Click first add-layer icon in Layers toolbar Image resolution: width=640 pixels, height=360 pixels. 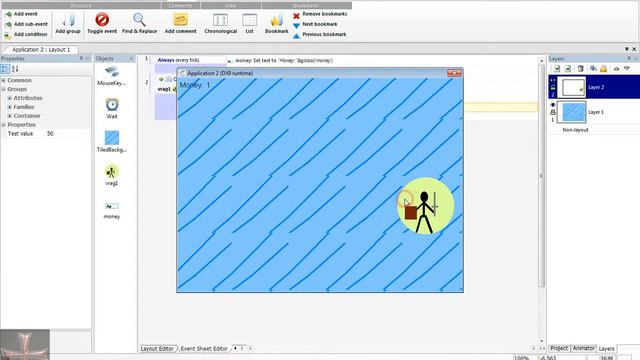tap(557, 69)
